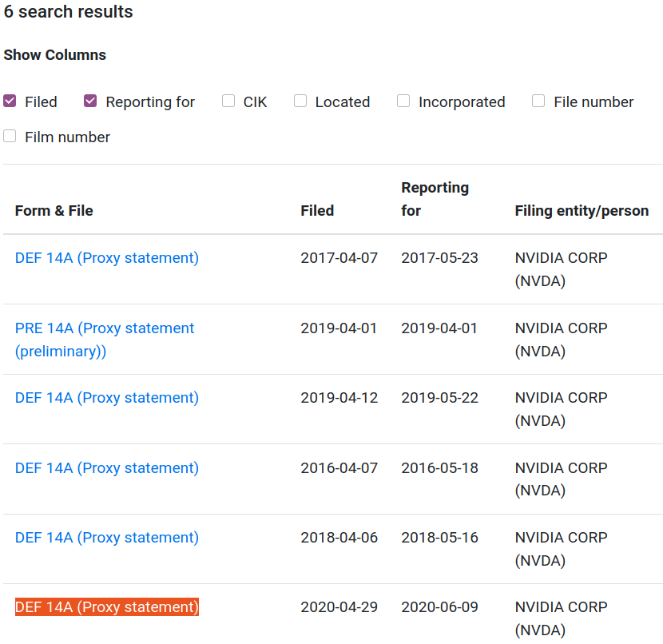The width and height of the screenshot is (663, 644).
Task: Click the Form & File column header
Action: 54,211
